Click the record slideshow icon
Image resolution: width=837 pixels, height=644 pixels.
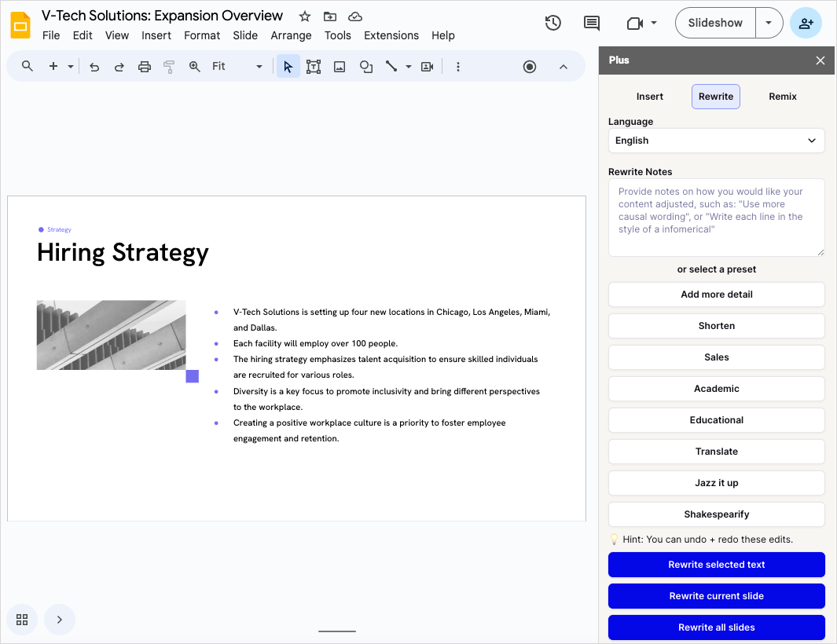530,67
